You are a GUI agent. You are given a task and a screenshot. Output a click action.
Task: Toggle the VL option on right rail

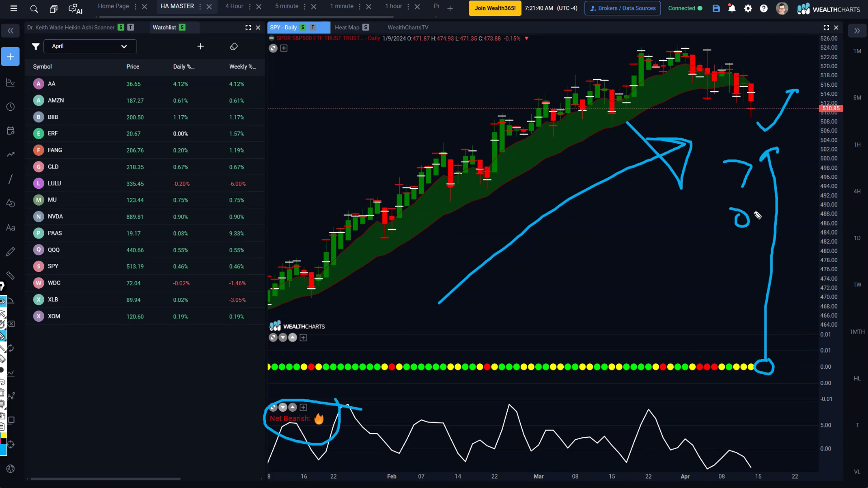click(857, 472)
